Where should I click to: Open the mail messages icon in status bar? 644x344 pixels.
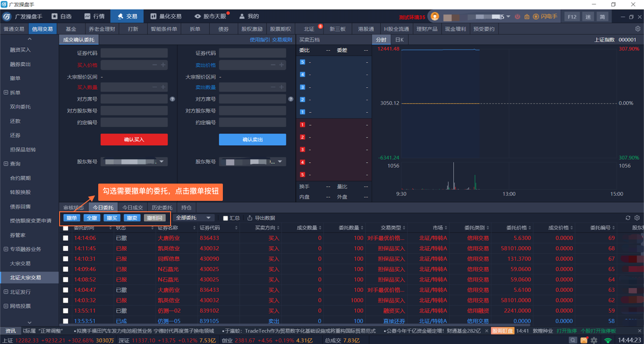coord(584,340)
